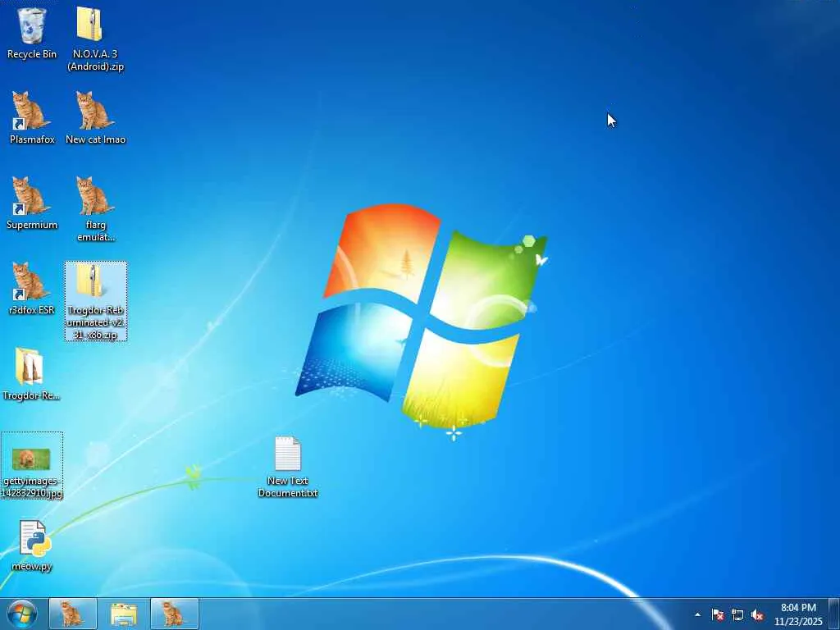
Task: Select the Recycle Bin desktop icon
Action: click(32, 33)
